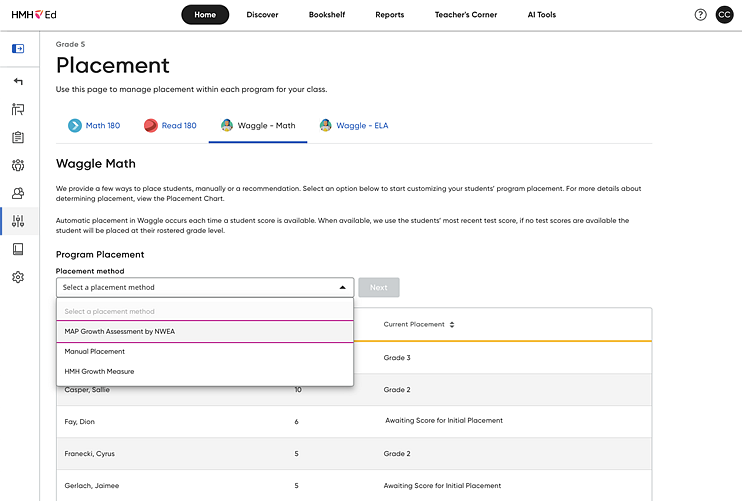The image size is (742, 501).
Task: Open the CC user profile avatar
Action: (x=724, y=15)
